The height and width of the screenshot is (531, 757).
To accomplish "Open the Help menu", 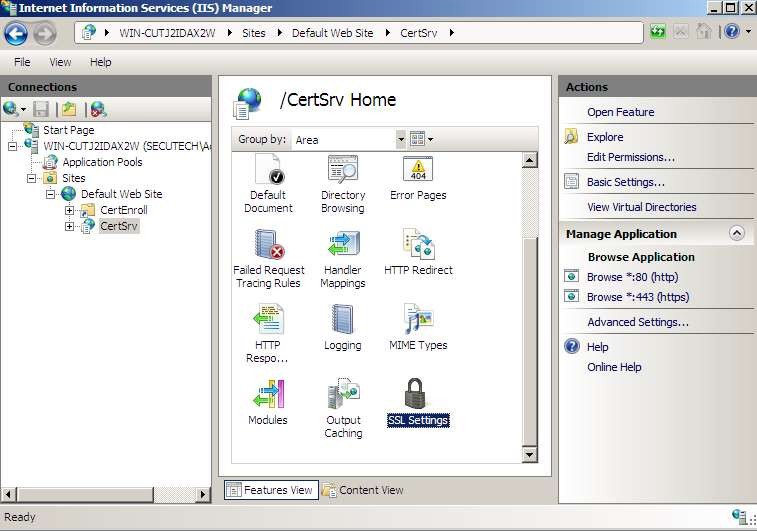I will [100, 62].
